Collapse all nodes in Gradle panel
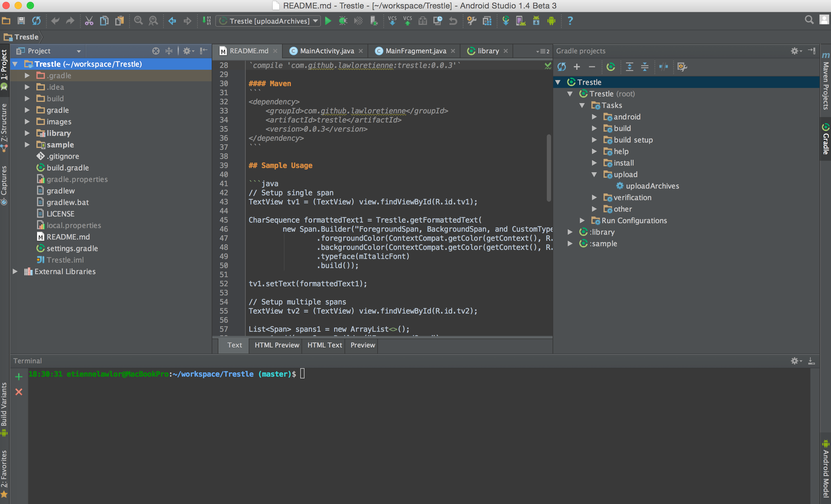 pyautogui.click(x=644, y=67)
